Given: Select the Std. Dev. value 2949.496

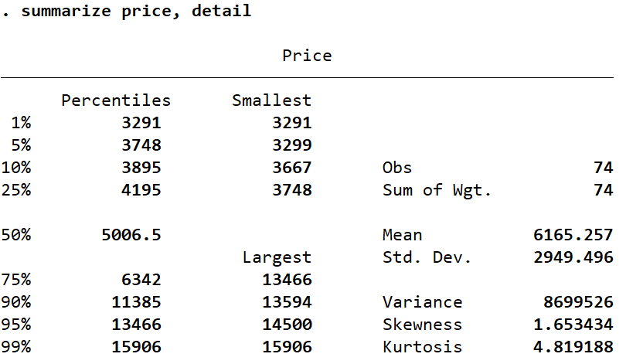Looking at the screenshot, I should [x=573, y=257].
